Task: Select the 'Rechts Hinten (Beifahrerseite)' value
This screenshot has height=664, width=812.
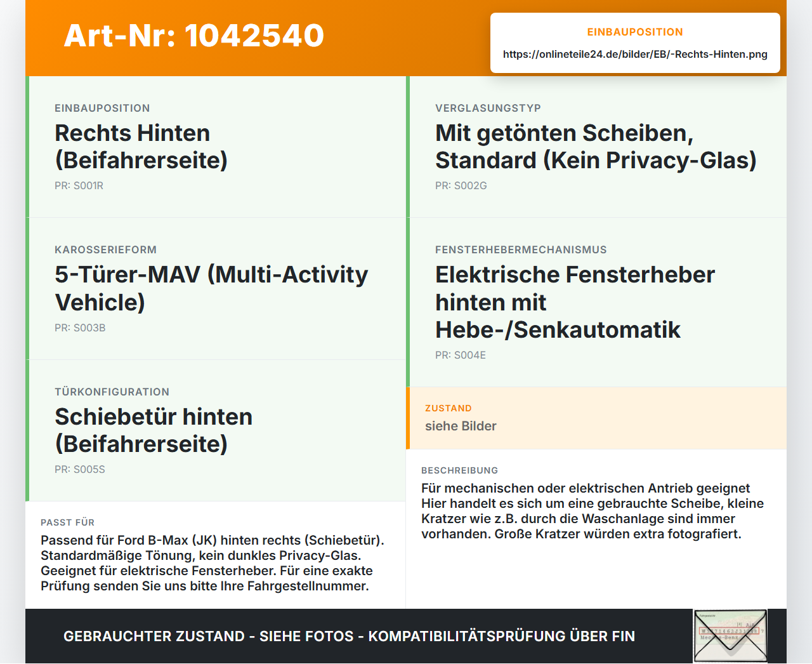Action: (141, 147)
